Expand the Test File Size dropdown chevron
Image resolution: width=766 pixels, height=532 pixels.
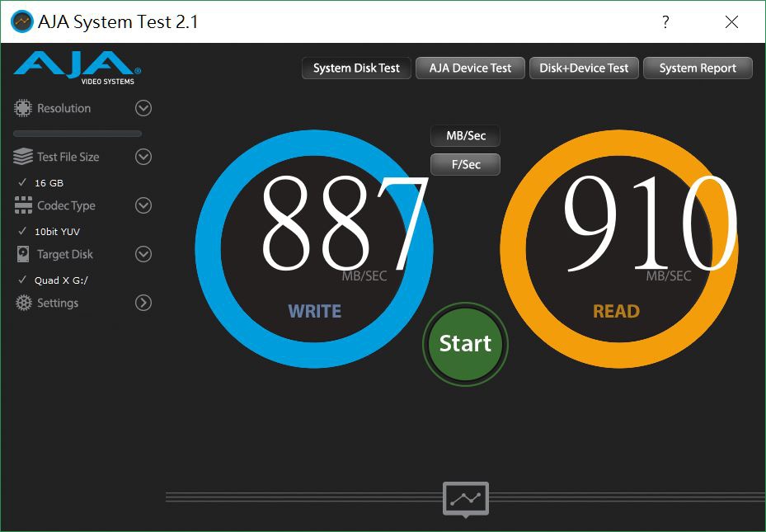pos(143,157)
